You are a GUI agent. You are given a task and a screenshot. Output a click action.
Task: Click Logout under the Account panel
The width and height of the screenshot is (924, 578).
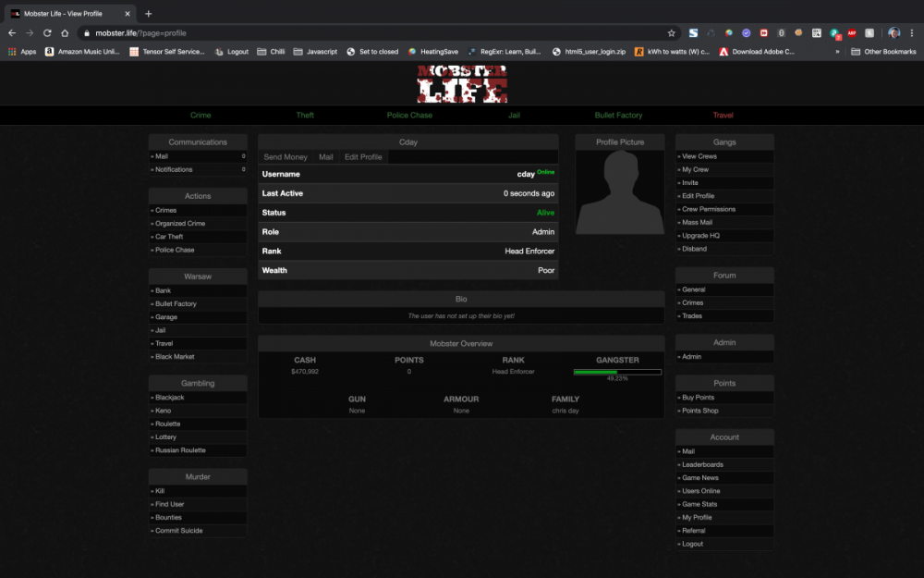tap(691, 544)
